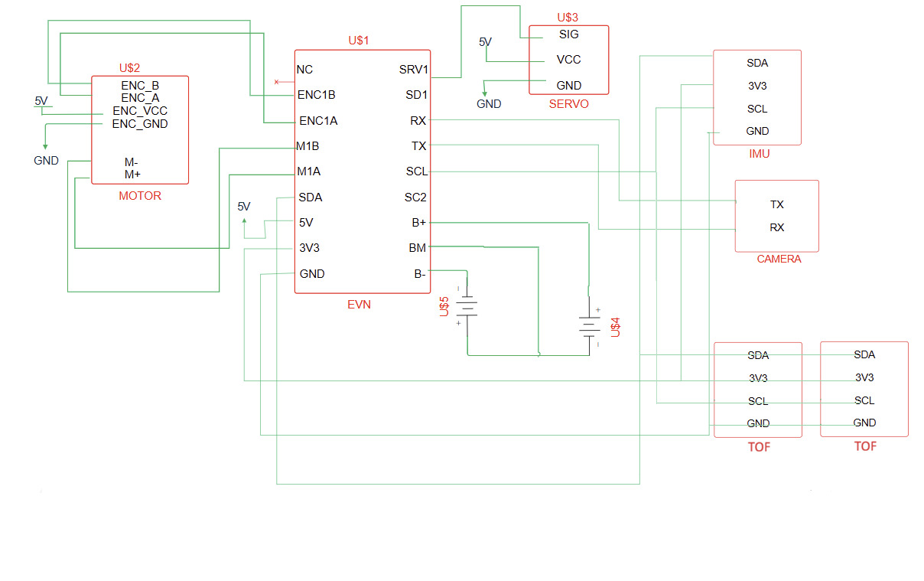Screen dimensions: 924x581
Task: Click the U$5 battery designator label
Action: point(444,307)
